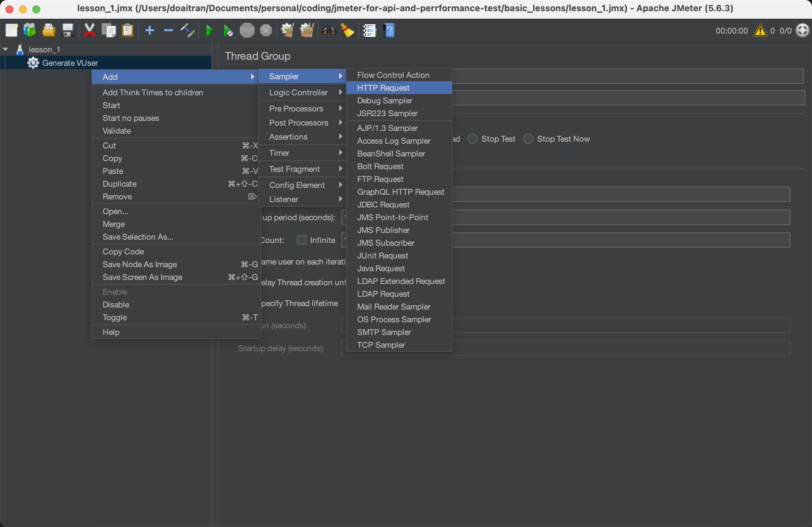
Task: Click the New test plan icon
Action: (x=12, y=30)
